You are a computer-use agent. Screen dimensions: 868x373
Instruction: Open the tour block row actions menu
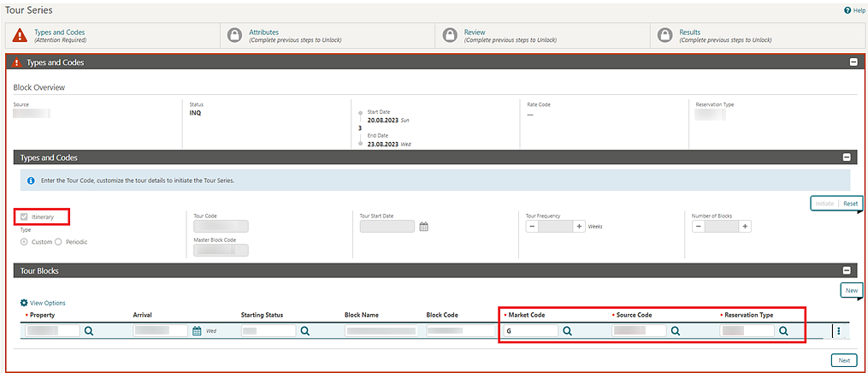pos(839,331)
